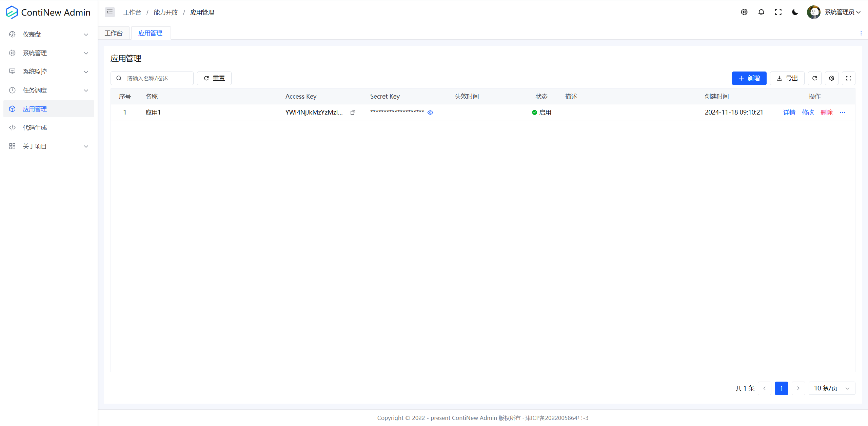Image resolution: width=868 pixels, height=426 pixels.
Task: Open the 系统管理员 user dropdown
Action: pos(839,12)
